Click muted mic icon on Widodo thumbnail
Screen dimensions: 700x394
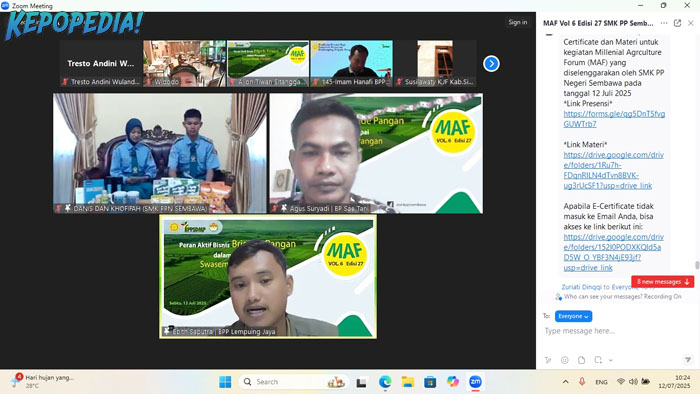[149, 82]
